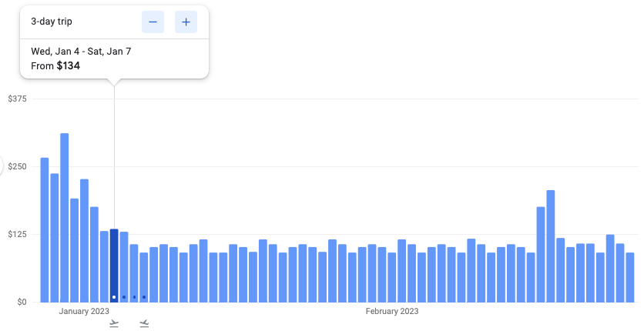
Task: Click the $125 axis label
Action: click(x=17, y=234)
